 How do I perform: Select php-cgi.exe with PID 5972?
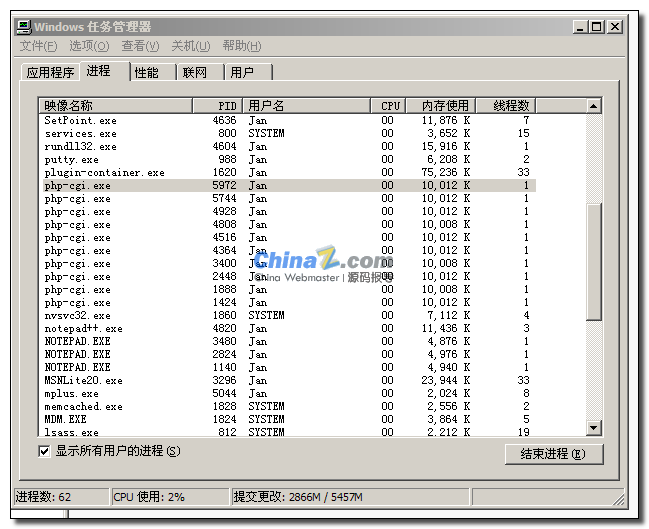pyautogui.click(x=287, y=185)
